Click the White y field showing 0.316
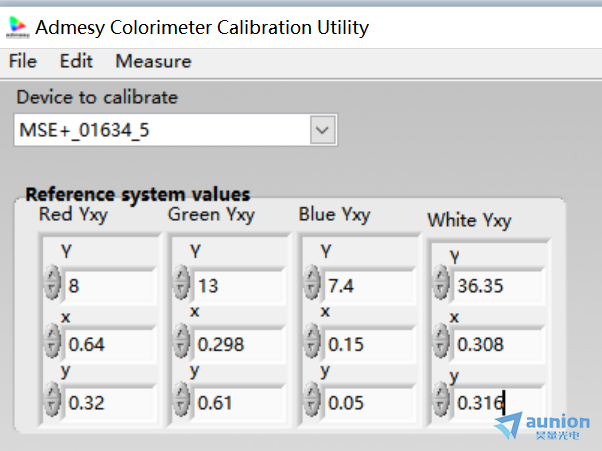 point(499,403)
